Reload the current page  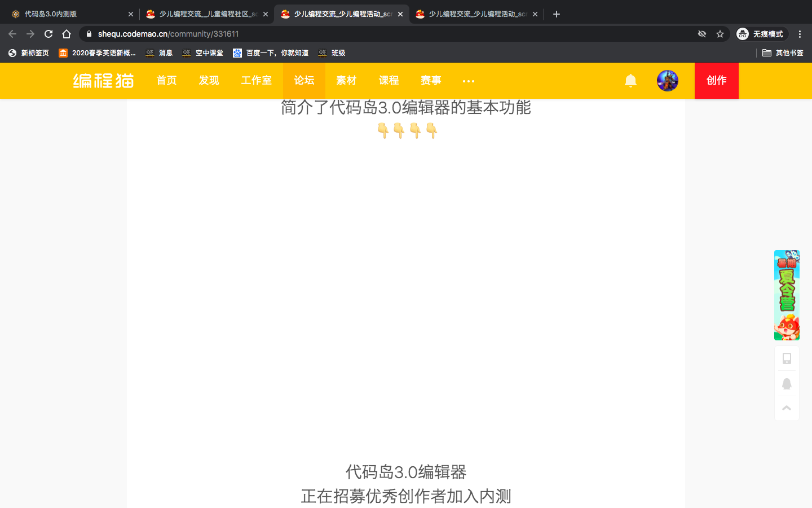[48, 34]
